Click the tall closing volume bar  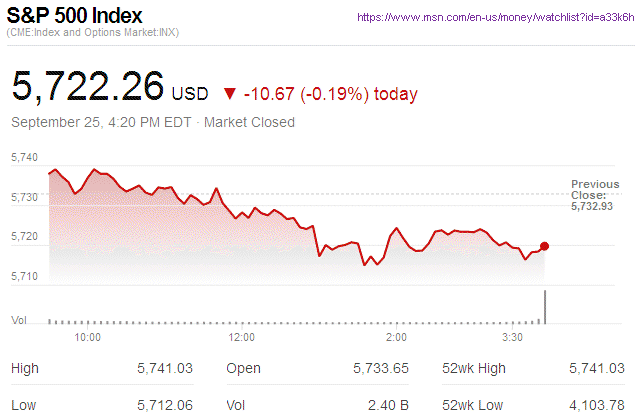click(545, 306)
